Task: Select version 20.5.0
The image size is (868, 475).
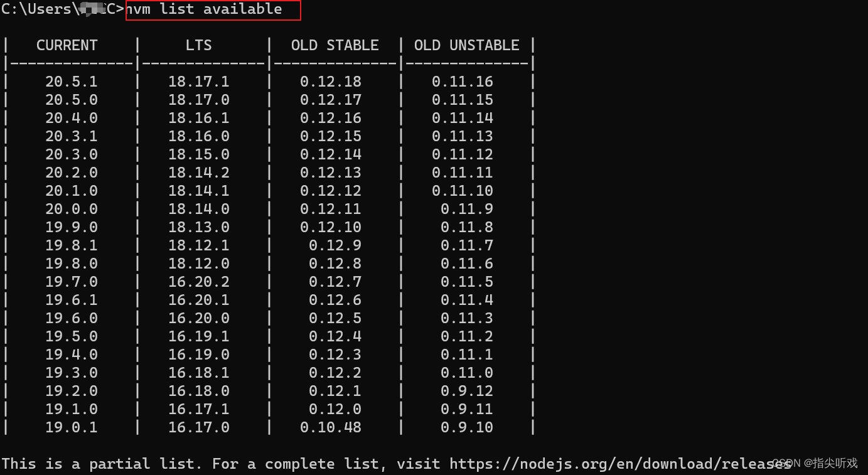Action: (72, 100)
